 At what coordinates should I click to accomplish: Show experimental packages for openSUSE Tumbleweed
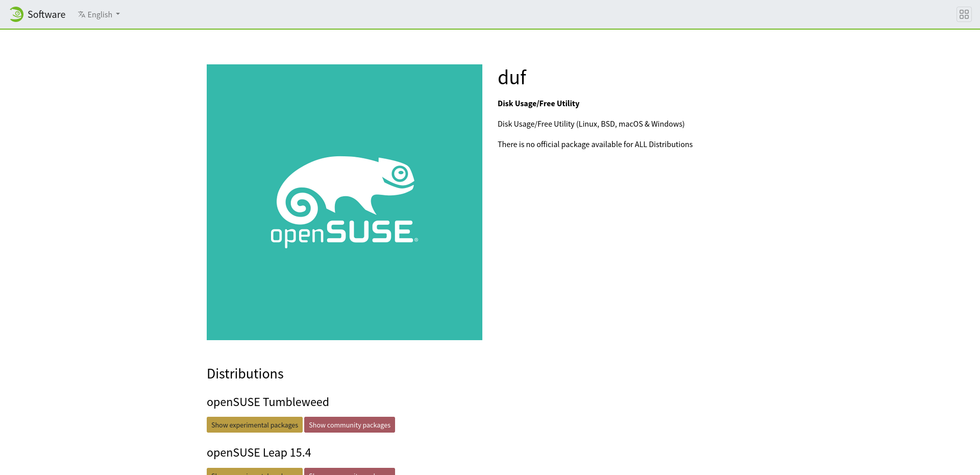pos(254,425)
